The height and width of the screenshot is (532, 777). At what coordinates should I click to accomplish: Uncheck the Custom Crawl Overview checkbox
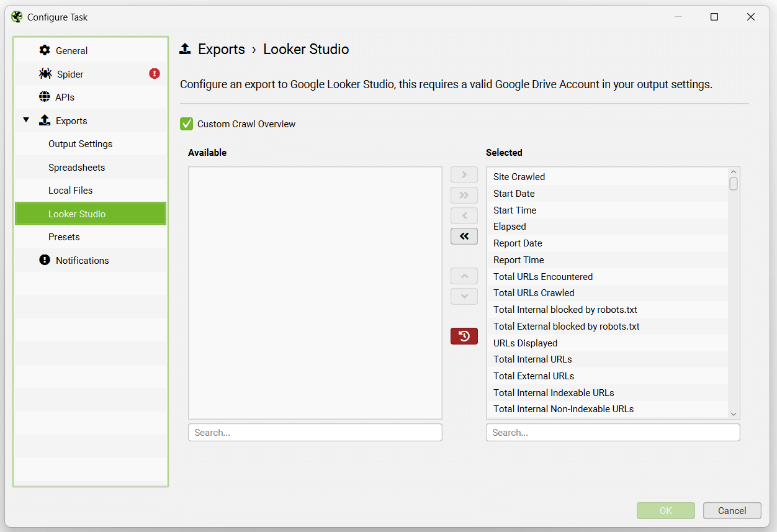click(x=186, y=124)
